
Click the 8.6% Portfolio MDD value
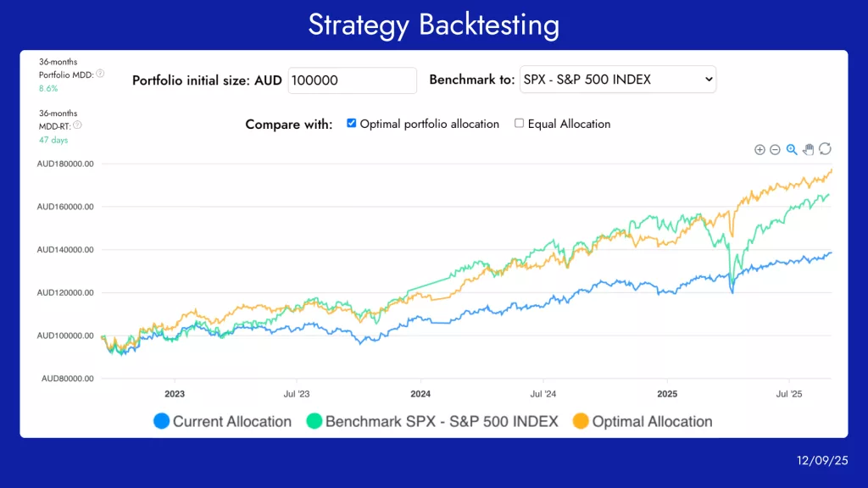47,86
